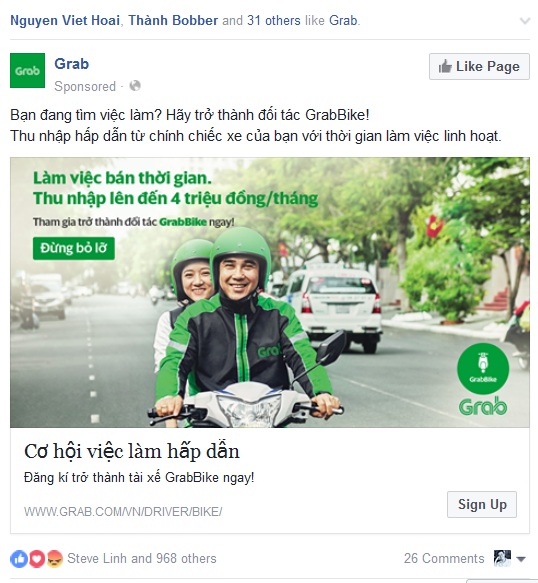
Task: Click the blue Like reaction icon
Action: pos(19,559)
